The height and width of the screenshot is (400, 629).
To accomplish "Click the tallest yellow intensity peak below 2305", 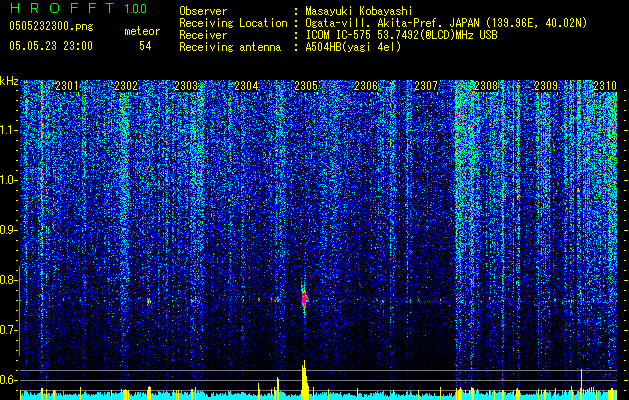I will coord(304,380).
